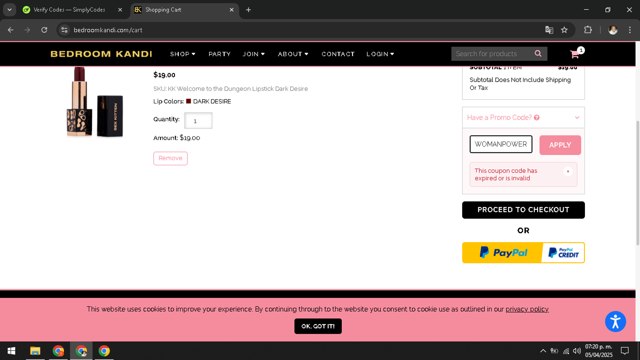Remove the lipstick from the cart
Viewport: 640px width, 360px height.
(170, 158)
